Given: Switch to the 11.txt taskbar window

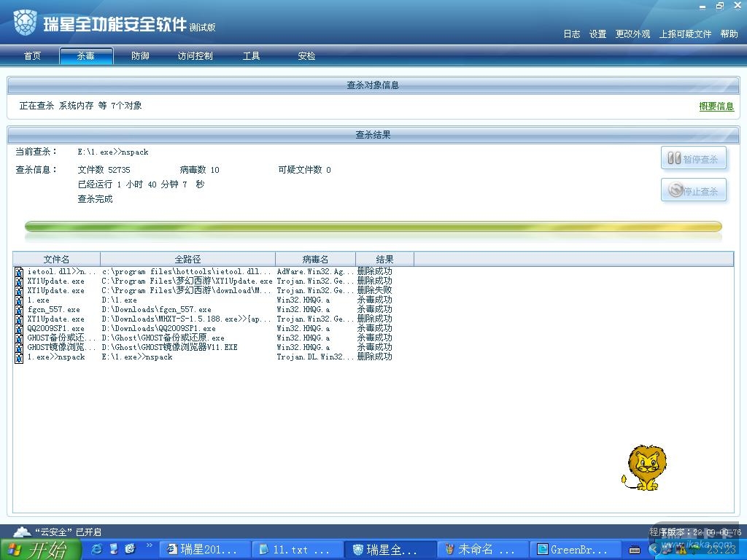Looking at the screenshot, I should pos(298,550).
